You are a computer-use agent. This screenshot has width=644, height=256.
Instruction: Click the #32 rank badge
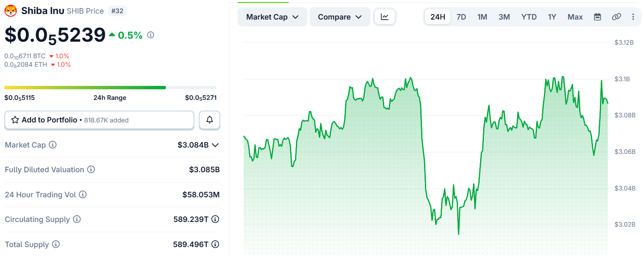(117, 11)
